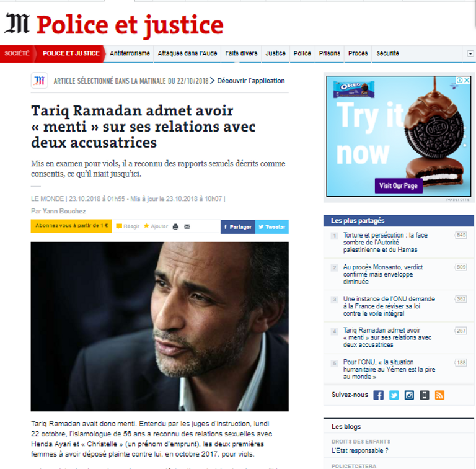
Task: Click Abonnez vous à partir de 1 € button
Action: 71,226
